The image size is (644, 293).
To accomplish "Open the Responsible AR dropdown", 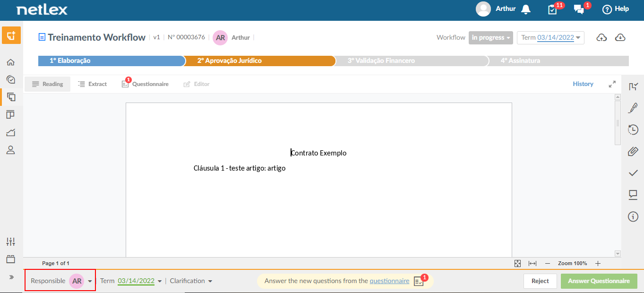I will [x=60, y=281].
